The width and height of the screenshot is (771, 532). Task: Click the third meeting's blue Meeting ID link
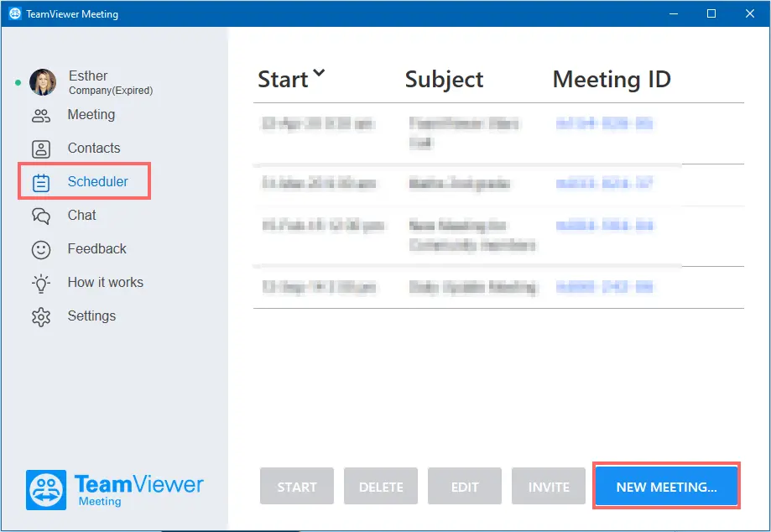click(x=604, y=226)
